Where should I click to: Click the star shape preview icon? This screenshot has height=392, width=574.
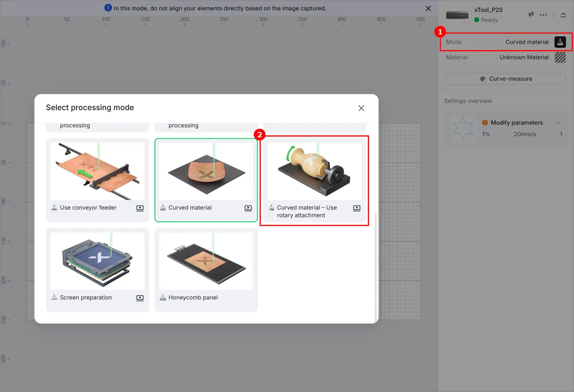coord(463,128)
